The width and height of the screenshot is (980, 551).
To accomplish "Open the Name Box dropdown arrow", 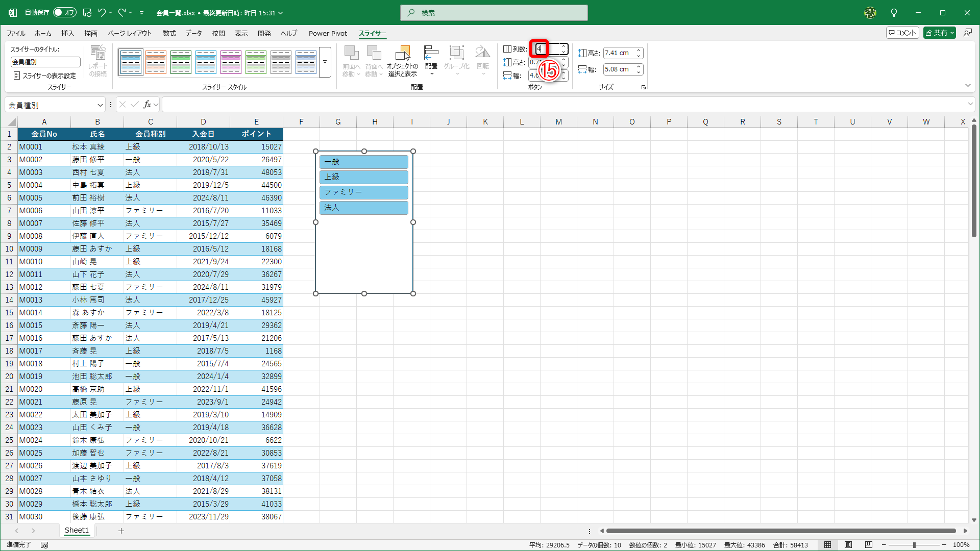I will (100, 105).
